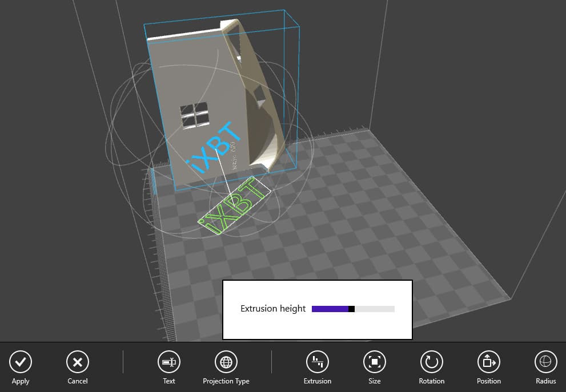Select the Radius tool icon

[x=546, y=362]
